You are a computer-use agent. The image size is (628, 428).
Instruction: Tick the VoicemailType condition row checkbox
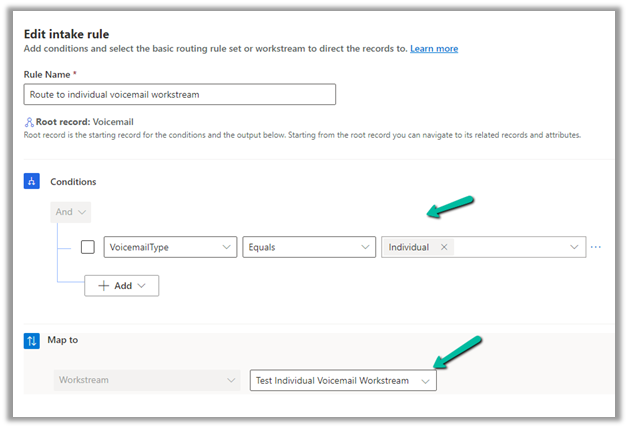88,247
